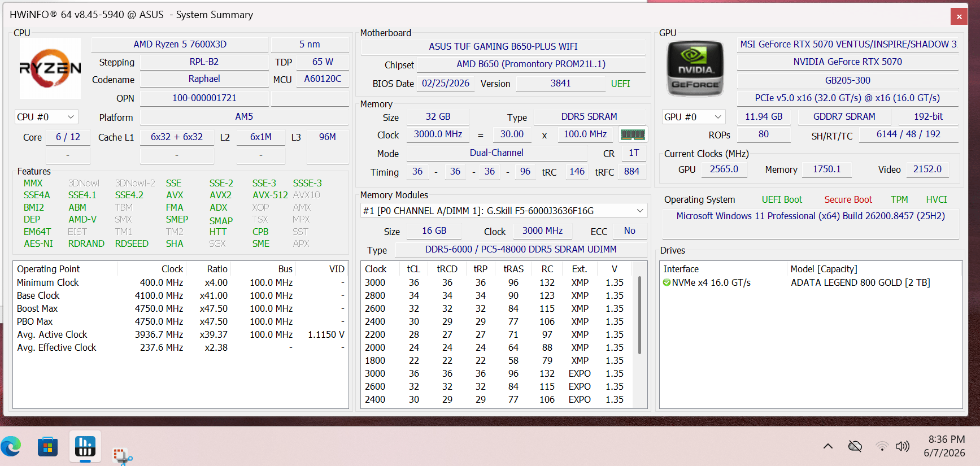Viewport: 980px width, 466px height.
Task: Click the Secure Boot status label
Action: 848,199
